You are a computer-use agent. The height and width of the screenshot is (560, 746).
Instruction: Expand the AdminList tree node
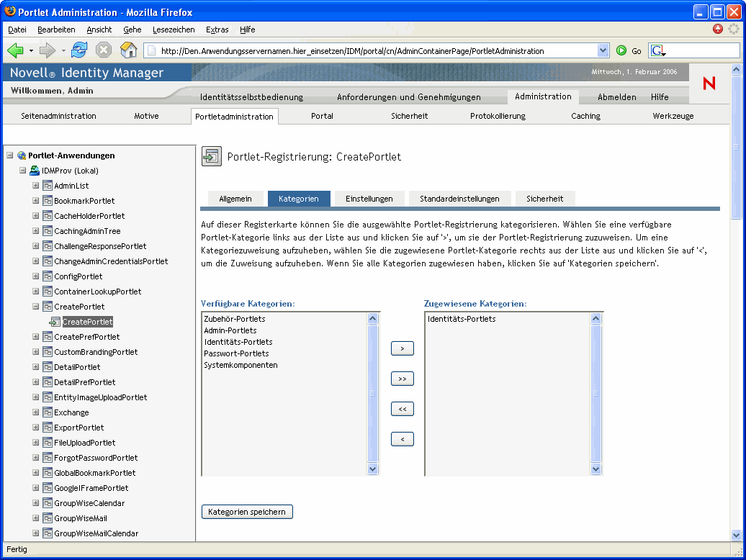tap(36, 186)
